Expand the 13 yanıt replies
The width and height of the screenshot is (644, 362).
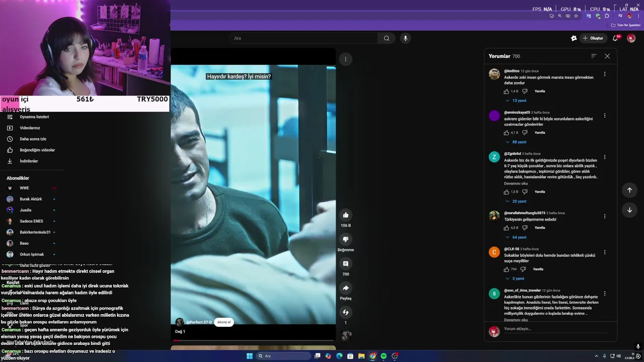coord(516,101)
